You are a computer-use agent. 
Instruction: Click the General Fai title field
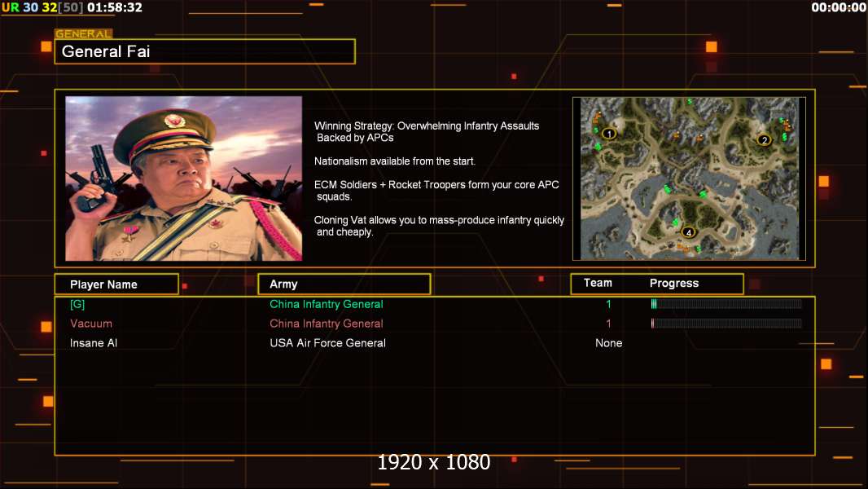[205, 51]
